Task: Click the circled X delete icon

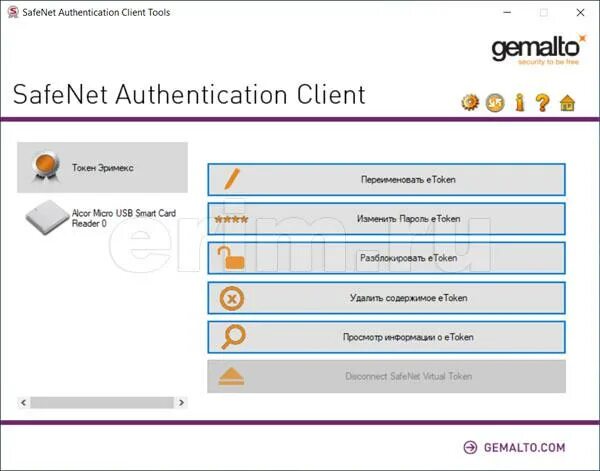Action: (232, 298)
